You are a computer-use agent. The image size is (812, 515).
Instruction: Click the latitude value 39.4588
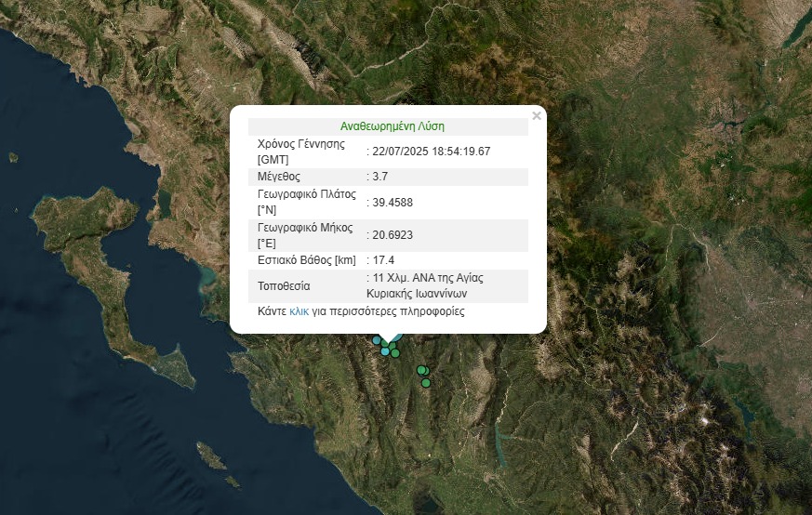(x=393, y=202)
